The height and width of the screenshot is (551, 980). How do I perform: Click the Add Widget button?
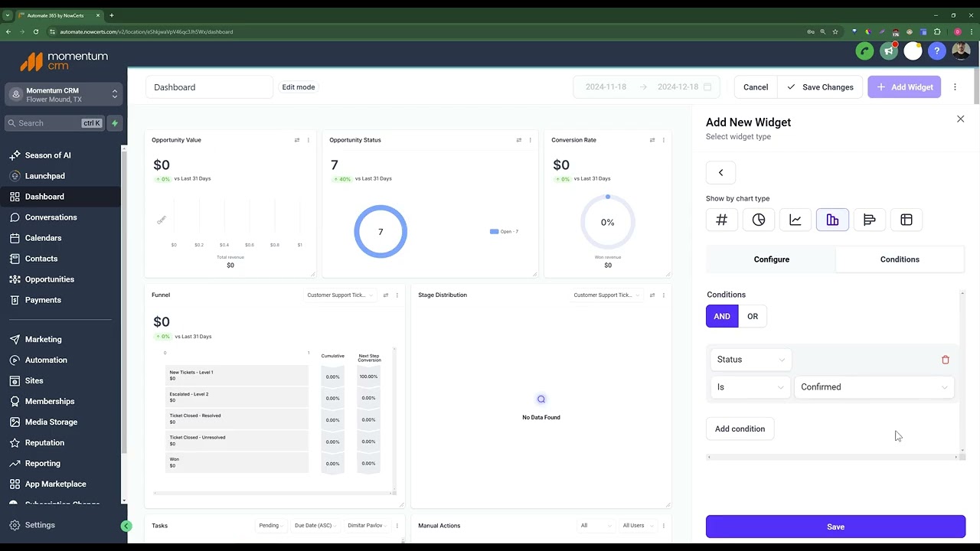pos(904,87)
